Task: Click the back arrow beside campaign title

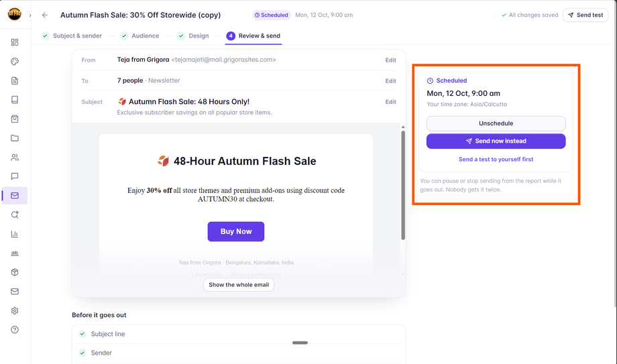Action: coord(45,15)
